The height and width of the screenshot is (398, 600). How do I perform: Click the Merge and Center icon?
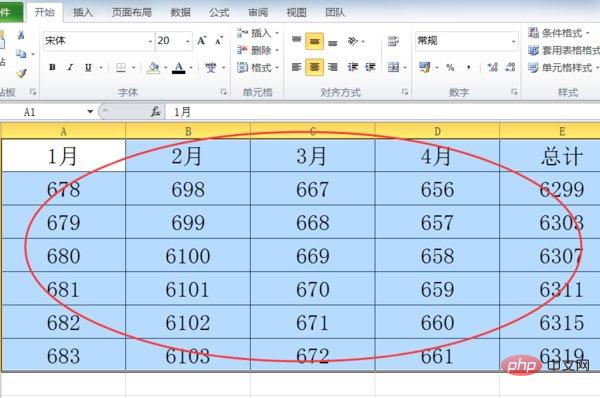393,67
